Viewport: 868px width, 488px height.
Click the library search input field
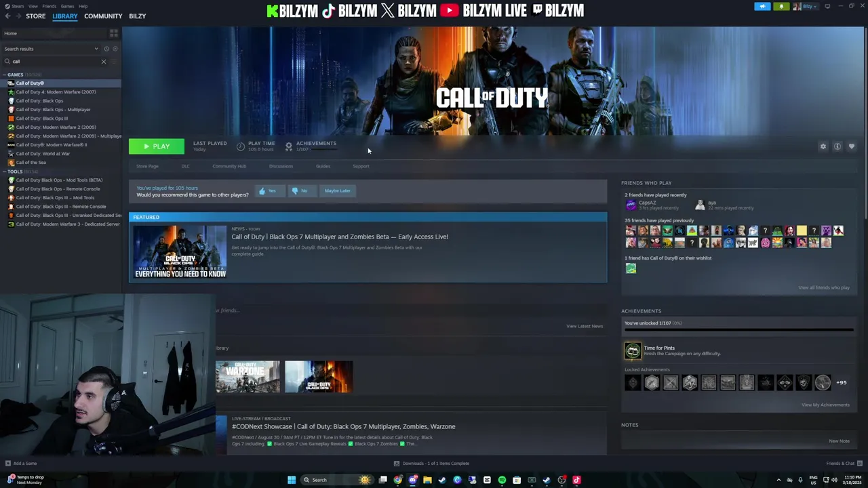click(56, 62)
